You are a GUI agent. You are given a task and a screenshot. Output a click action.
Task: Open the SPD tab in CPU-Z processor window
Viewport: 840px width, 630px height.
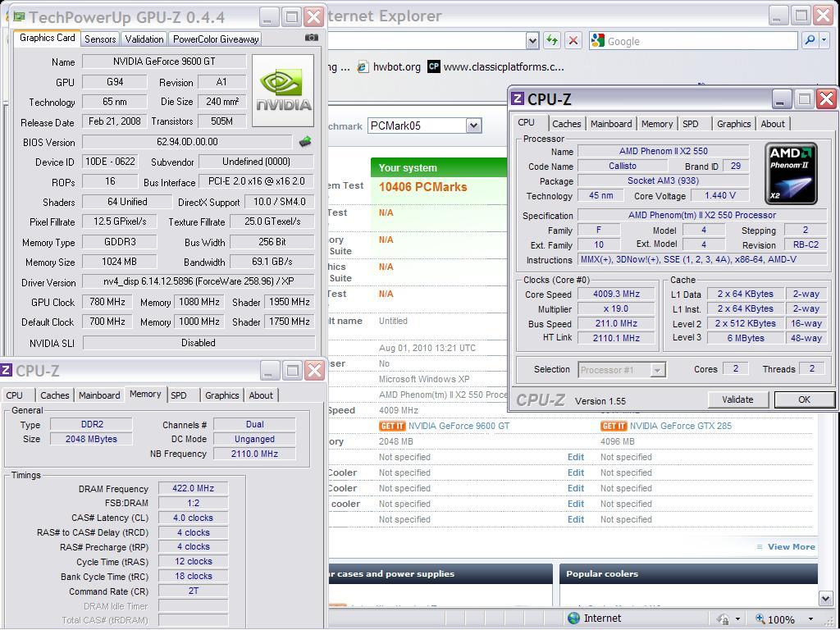[691, 124]
